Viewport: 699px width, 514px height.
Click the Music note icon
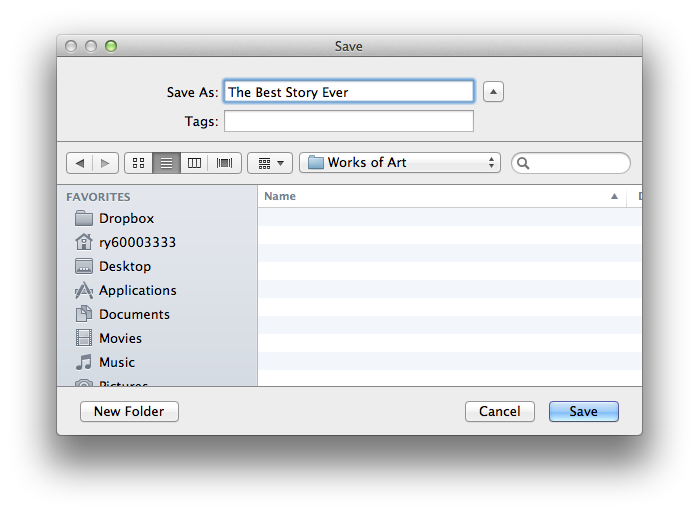84,362
